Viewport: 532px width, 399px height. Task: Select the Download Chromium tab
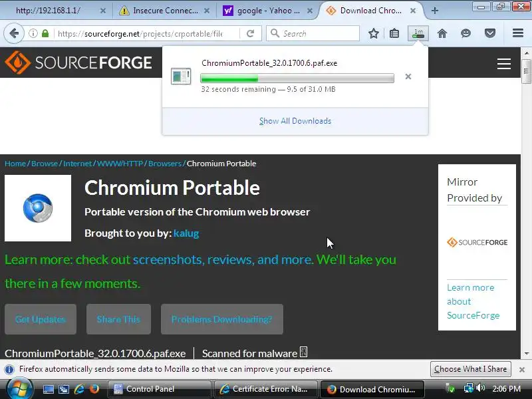point(371,11)
